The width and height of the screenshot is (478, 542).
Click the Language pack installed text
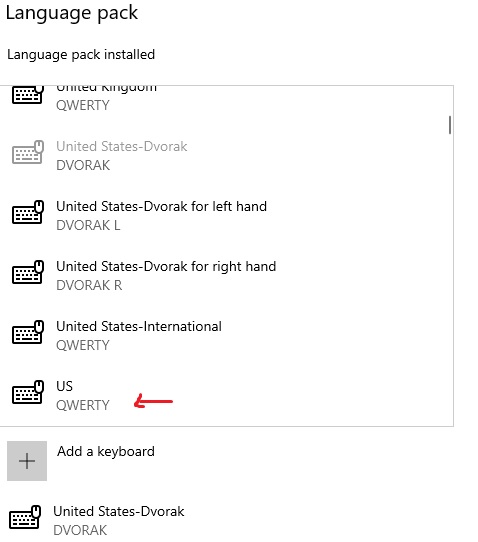pyautogui.click(x=81, y=55)
